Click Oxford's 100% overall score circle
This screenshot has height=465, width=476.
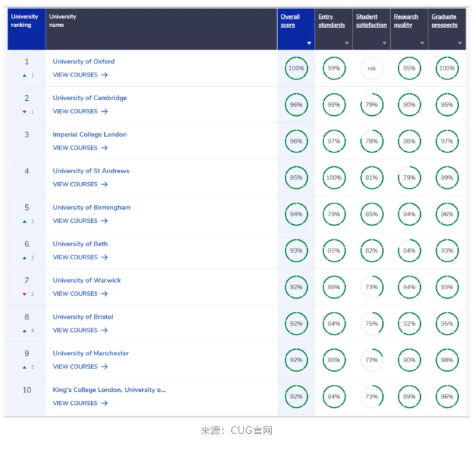pos(296,68)
